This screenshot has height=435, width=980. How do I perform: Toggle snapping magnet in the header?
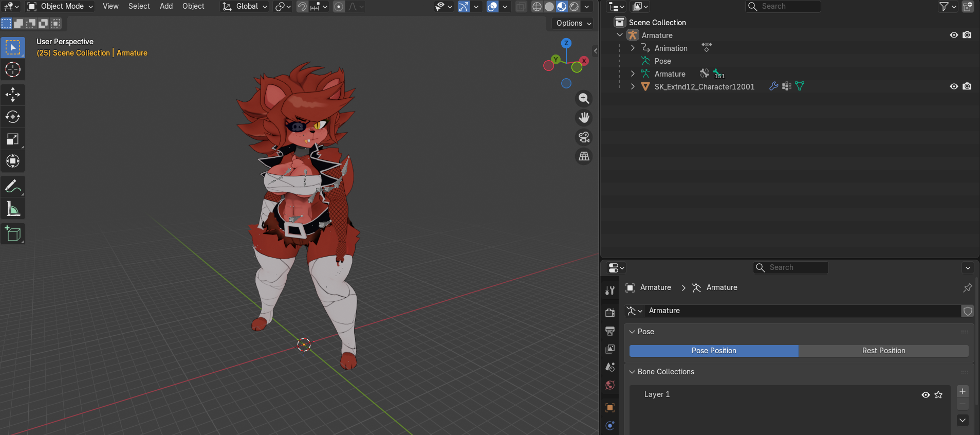302,7
